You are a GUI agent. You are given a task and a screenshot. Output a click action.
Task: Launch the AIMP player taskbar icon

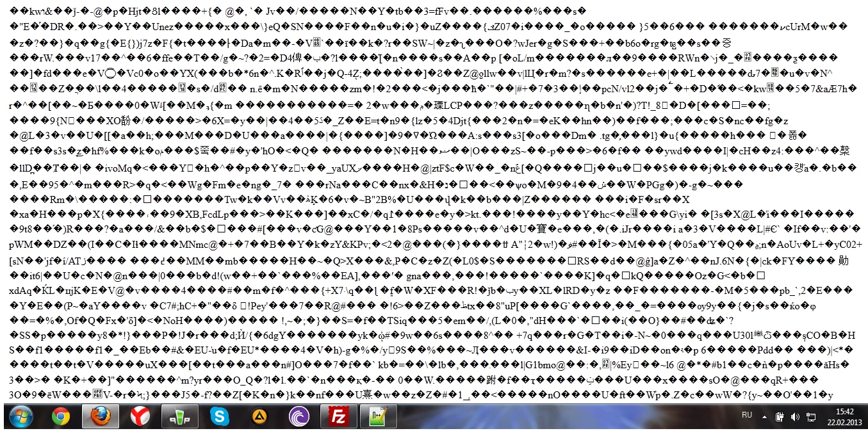259,418
